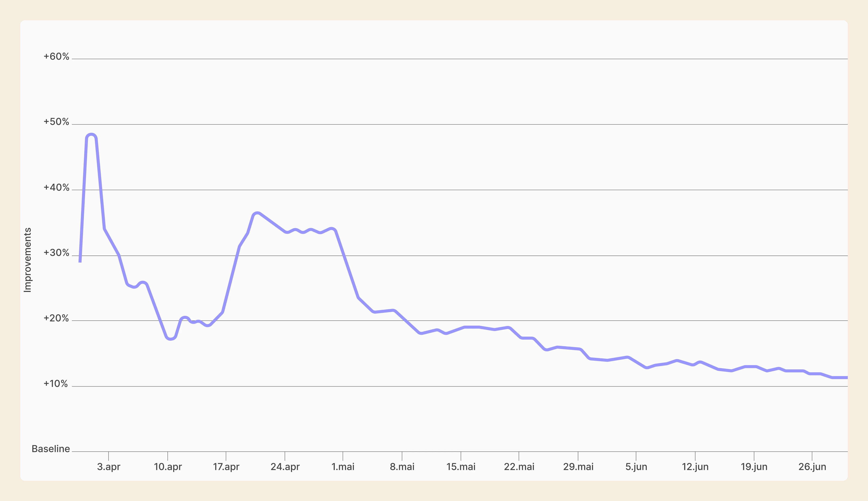This screenshot has width=868, height=501.
Task: Click the "29.mai" date label
Action: (x=578, y=467)
